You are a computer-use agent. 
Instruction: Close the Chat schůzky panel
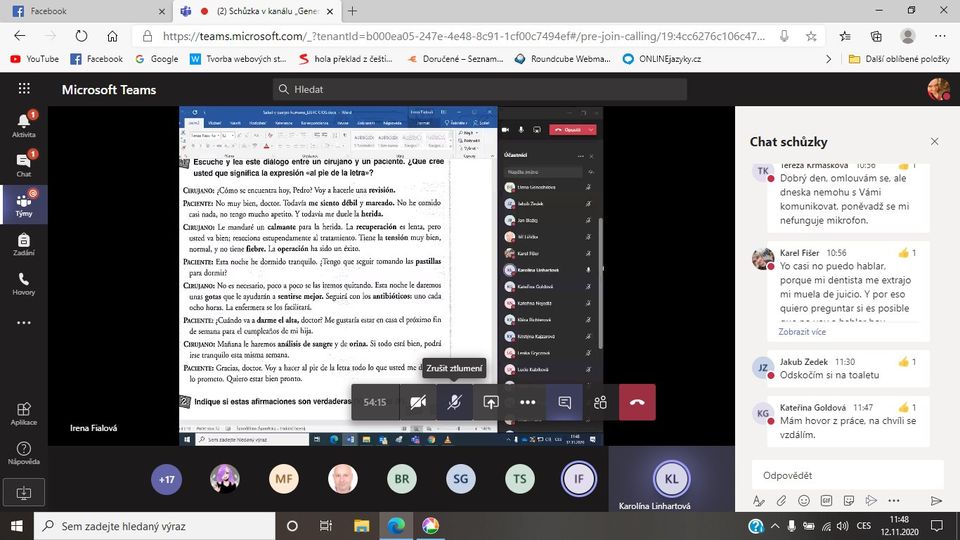tap(934, 142)
